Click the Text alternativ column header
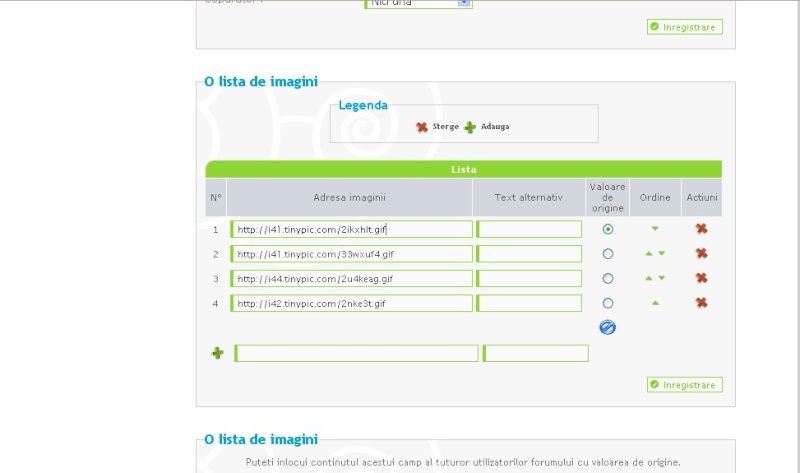 529,197
